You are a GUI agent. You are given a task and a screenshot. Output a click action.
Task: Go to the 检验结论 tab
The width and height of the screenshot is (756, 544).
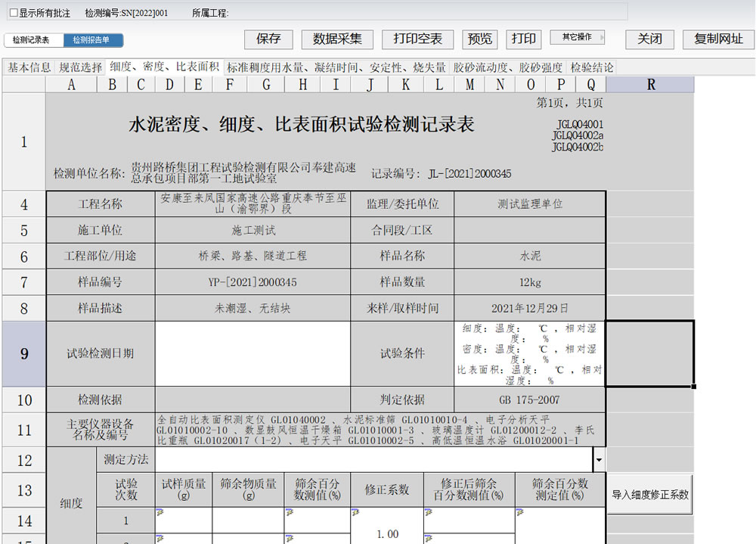tap(591, 67)
